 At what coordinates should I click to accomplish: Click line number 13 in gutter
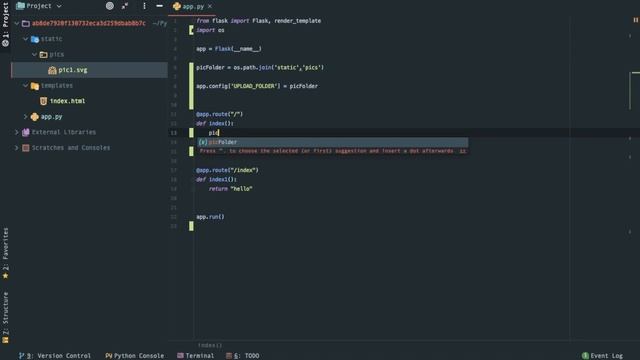coord(174,133)
